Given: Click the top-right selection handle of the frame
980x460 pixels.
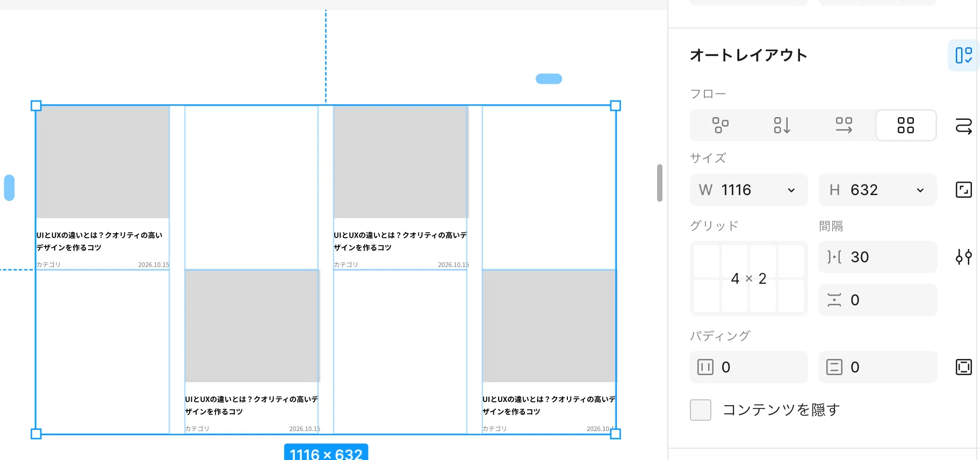Looking at the screenshot, I should point(616,106).
